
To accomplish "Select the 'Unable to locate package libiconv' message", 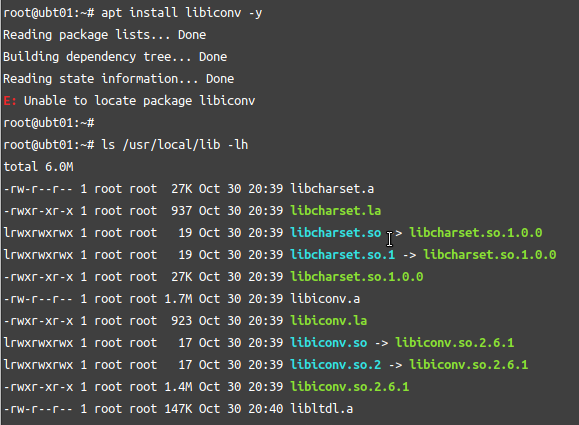I will tap(140, 100).
